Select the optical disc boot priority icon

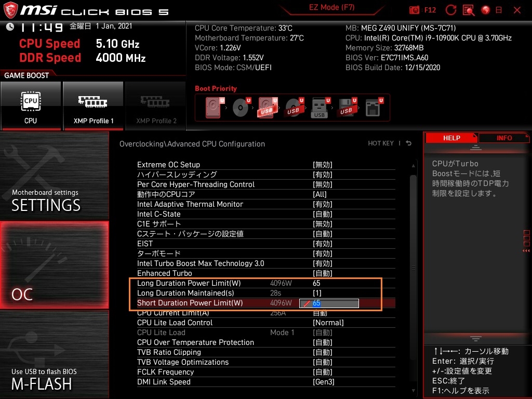[x=241, y=108]
